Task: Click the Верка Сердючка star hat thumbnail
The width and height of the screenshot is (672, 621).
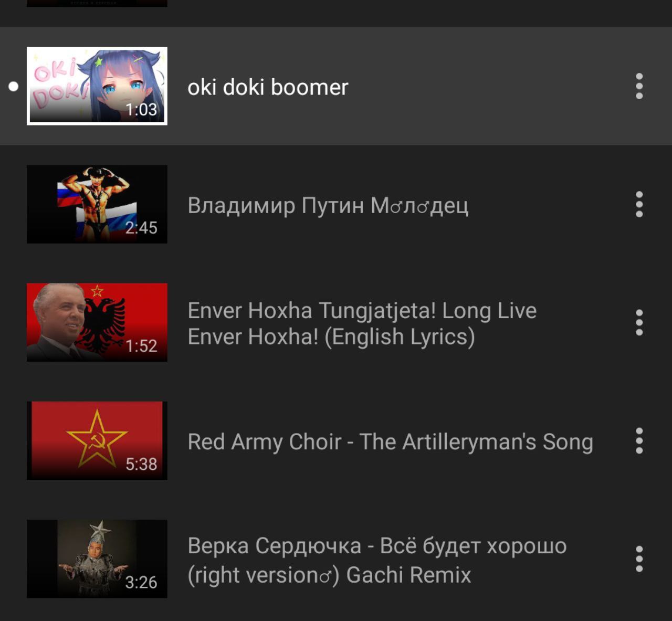Action: (x=97, y=559)
